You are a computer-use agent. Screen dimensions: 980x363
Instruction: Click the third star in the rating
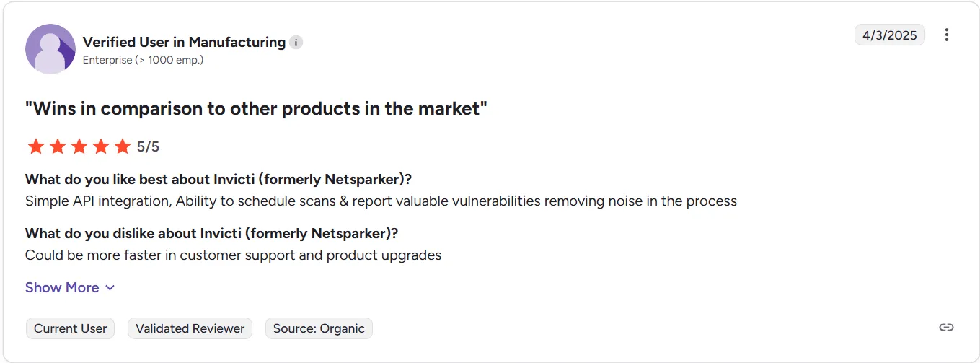pyautogui.click(x=79, y=147)
